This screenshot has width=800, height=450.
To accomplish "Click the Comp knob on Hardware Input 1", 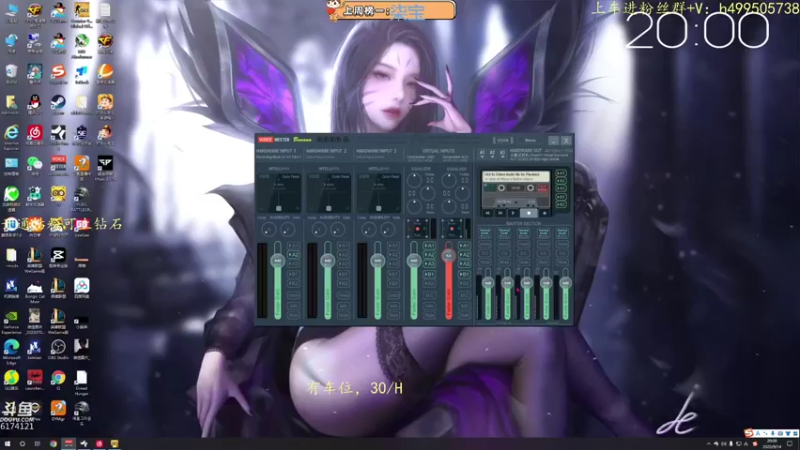I will click(269, 230).
